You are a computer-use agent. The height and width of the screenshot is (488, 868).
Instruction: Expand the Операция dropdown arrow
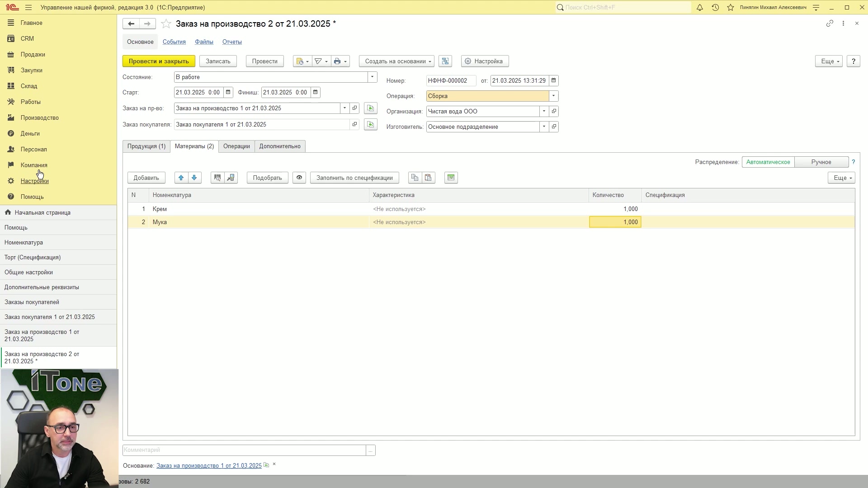pos(553,96)
